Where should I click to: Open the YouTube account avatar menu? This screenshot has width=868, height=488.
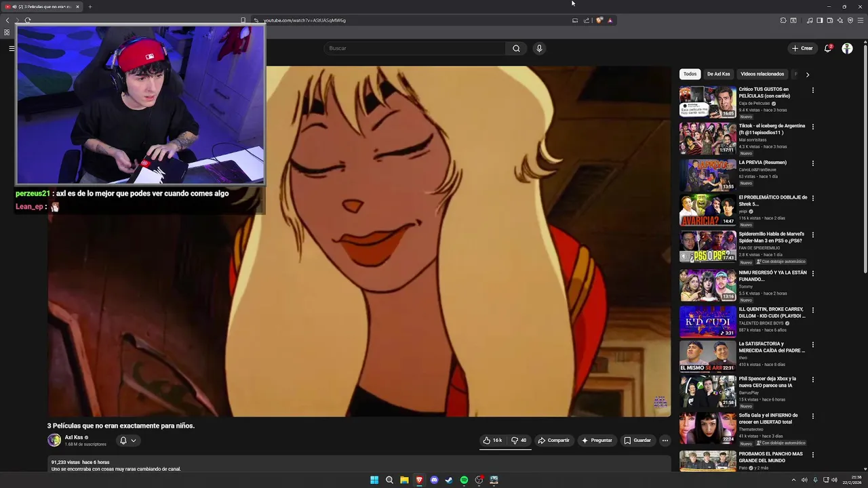[x=847, y=48]
